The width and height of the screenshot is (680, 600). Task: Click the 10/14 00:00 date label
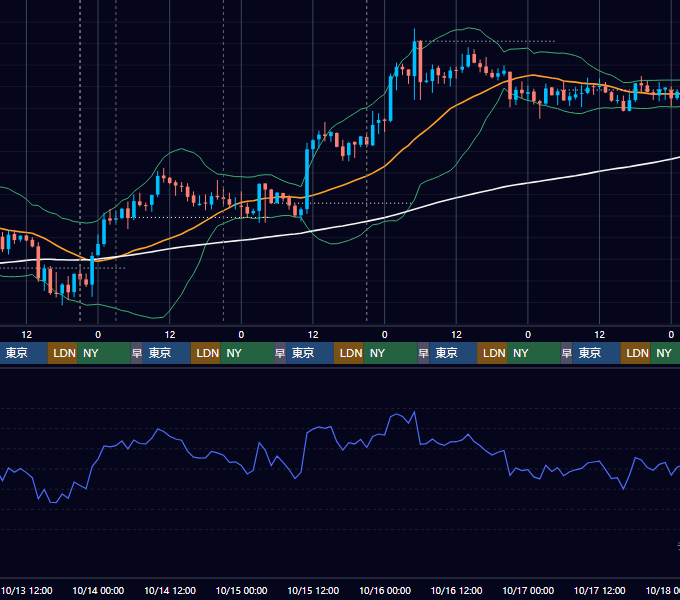98,590
